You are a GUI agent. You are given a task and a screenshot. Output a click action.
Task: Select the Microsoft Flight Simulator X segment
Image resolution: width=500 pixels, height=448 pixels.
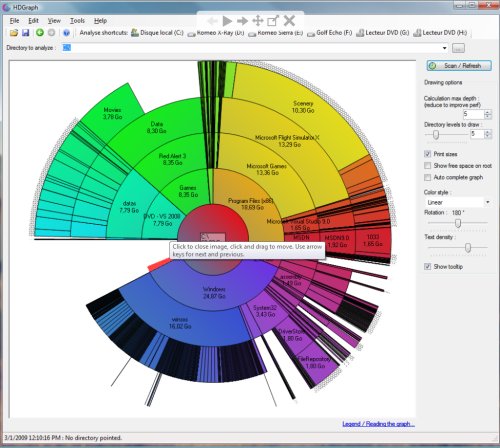[x=287, y=141]
